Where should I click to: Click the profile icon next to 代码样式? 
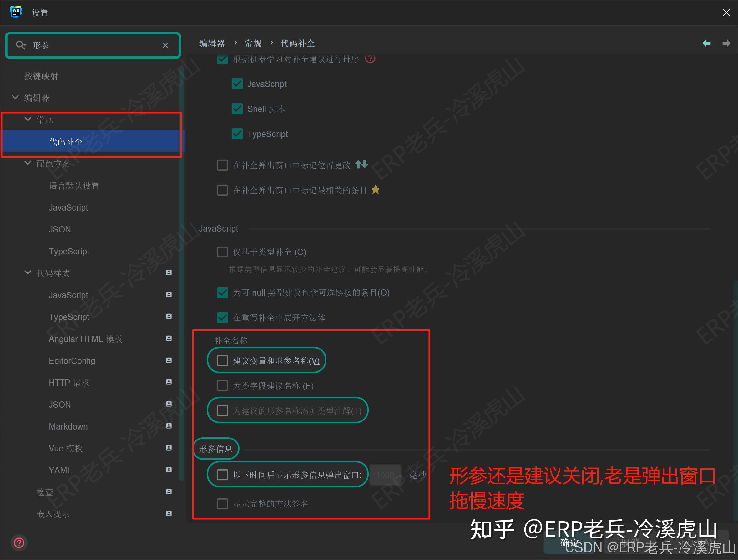click(x=169, y=273)
